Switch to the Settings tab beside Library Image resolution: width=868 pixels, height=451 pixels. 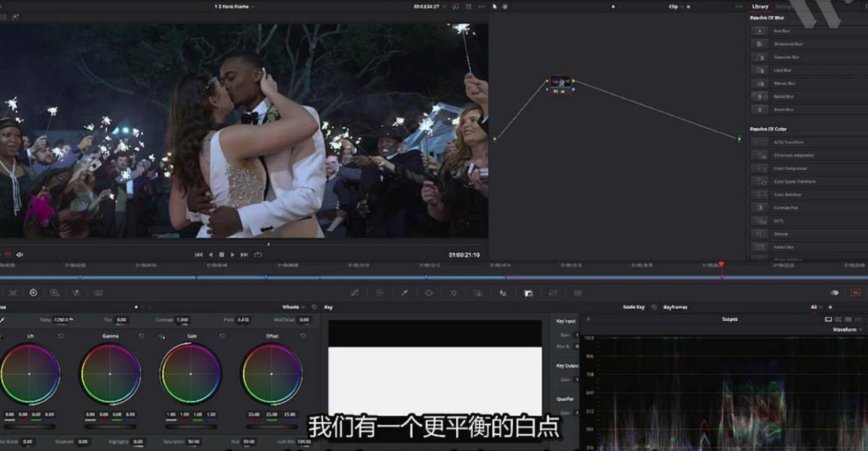(x=784, y=7)
